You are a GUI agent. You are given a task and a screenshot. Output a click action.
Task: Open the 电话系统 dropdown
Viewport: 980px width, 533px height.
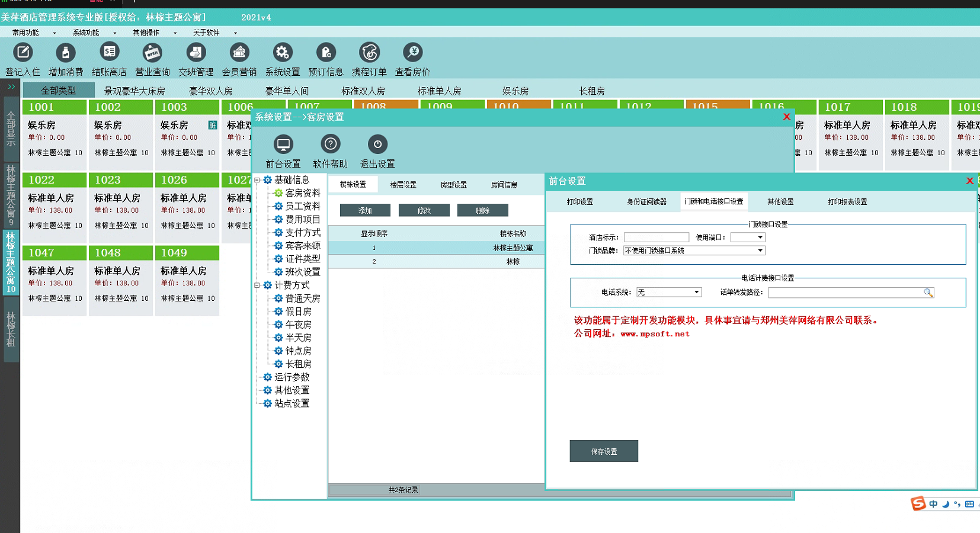pos(696,293)
